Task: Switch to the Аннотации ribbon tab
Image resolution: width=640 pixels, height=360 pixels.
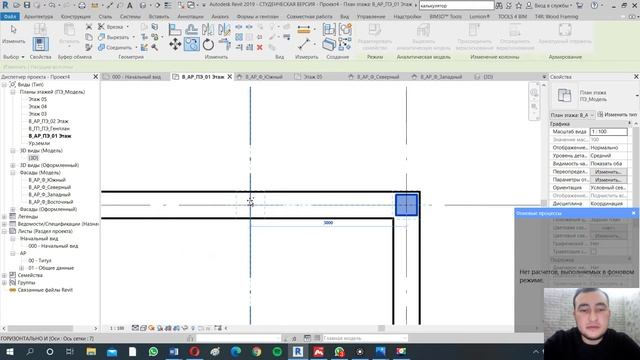Action: pyautogui.click(x=191, y=17)
